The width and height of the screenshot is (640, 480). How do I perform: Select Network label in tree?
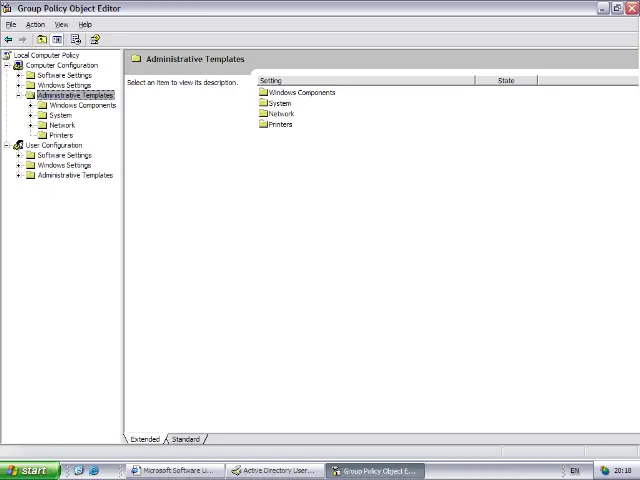pos(62,125)
